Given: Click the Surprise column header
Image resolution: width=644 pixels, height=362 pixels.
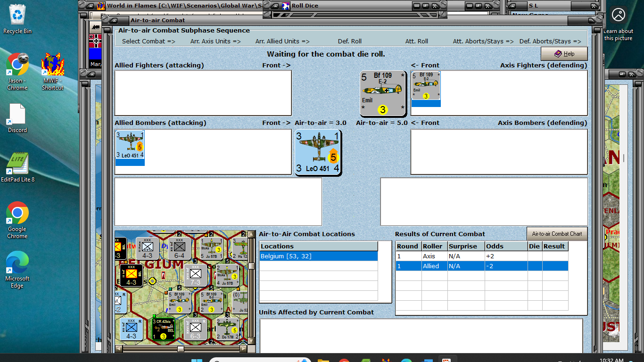Looking at the screenshot, I should [x=466, y=246].
